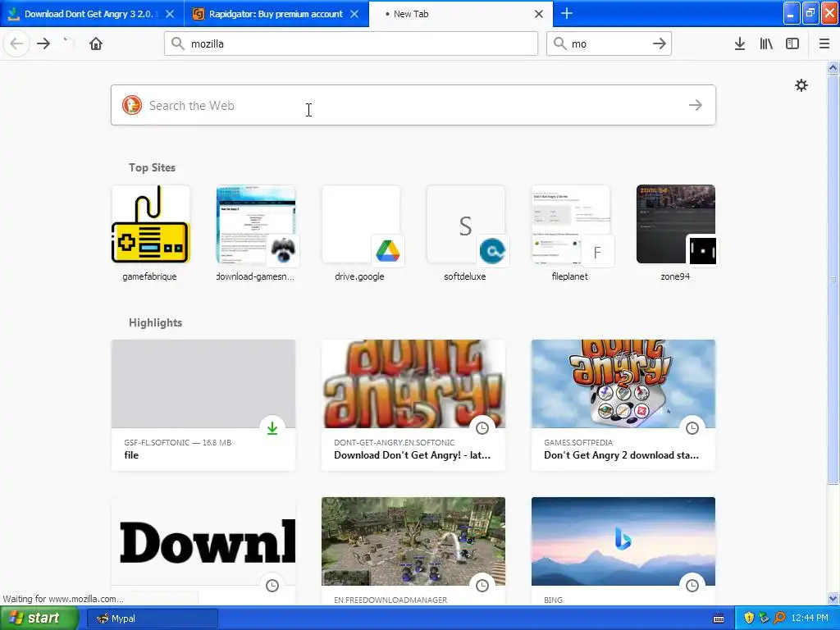
Task: Click the Highlights section heading
Action: click(155, 322)
